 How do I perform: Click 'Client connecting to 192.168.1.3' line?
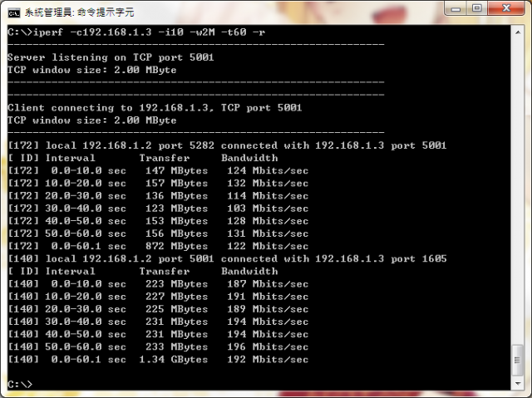point(155,108)
